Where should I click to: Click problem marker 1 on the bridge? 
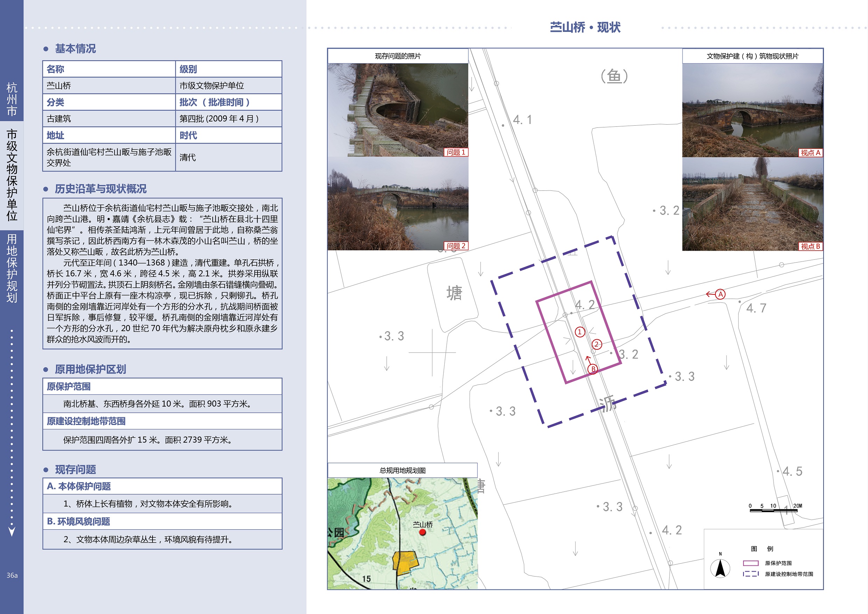[580, 332]
